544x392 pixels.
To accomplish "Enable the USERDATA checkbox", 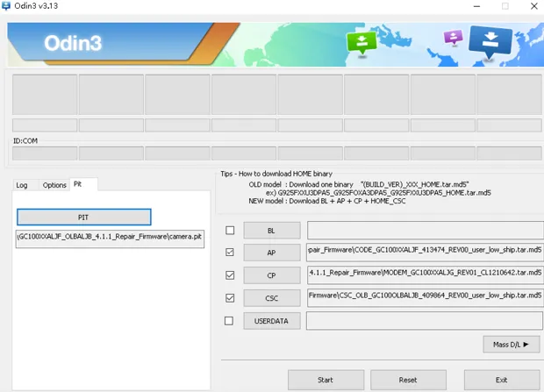I will (229, 321).
